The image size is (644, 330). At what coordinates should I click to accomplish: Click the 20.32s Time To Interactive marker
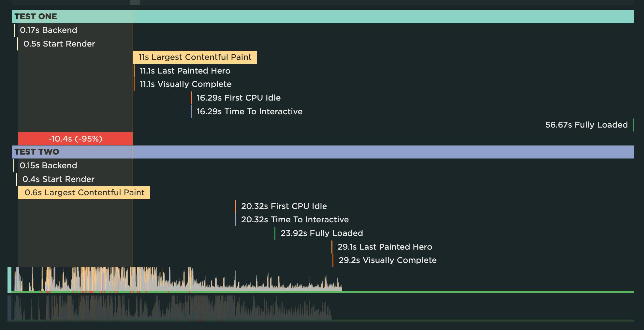click(295, 220)
